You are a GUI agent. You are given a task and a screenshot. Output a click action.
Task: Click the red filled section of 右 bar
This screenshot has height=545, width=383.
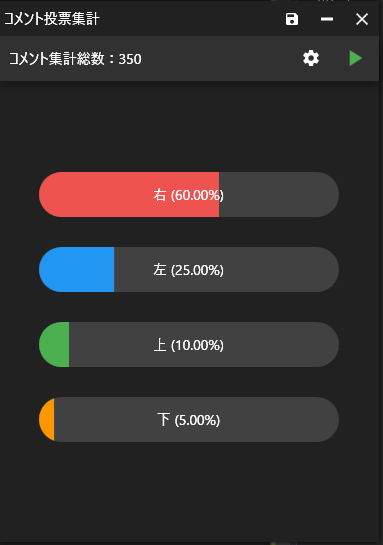click(129, 195)
